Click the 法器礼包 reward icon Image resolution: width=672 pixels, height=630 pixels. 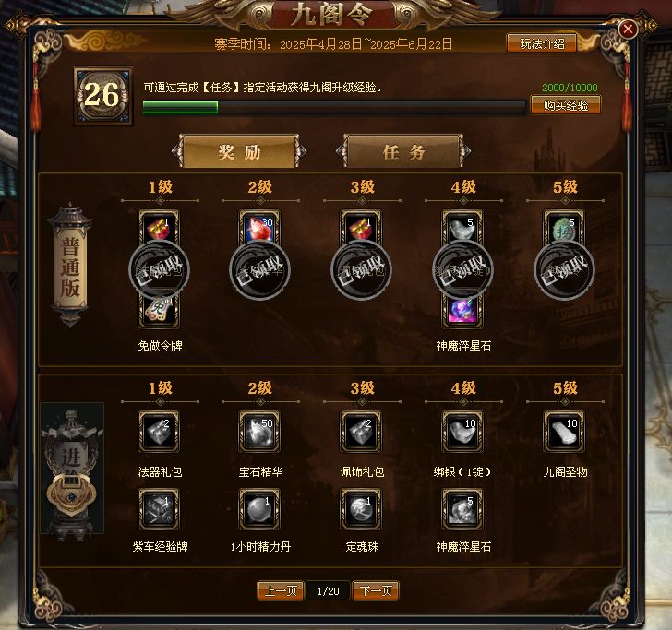point(159,432)
